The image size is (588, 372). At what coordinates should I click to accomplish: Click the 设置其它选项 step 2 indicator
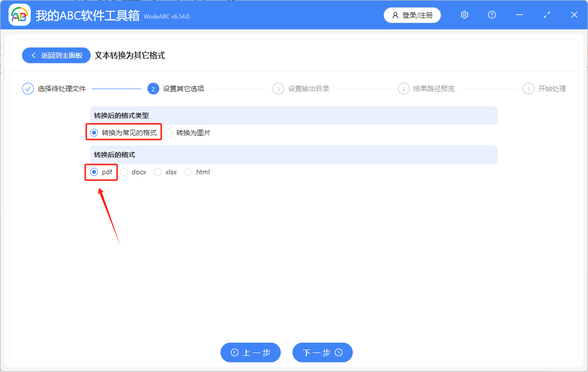click(154, 89)
